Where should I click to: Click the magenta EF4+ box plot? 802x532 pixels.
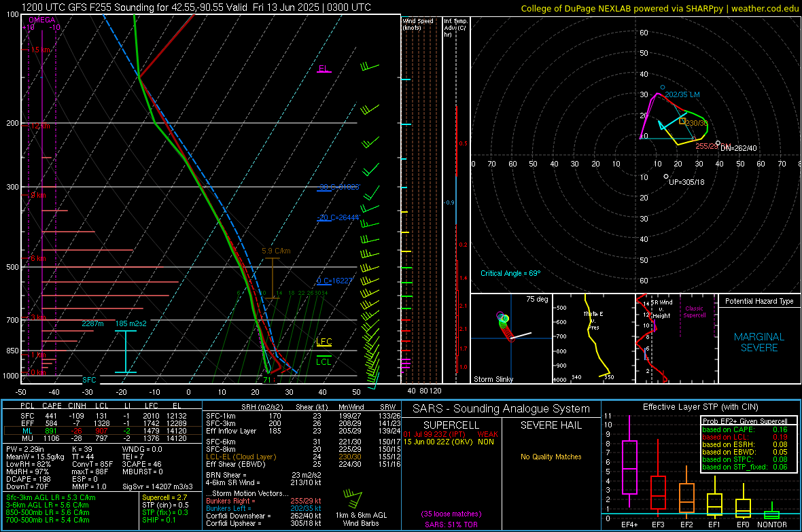click(x=629, y=461)
